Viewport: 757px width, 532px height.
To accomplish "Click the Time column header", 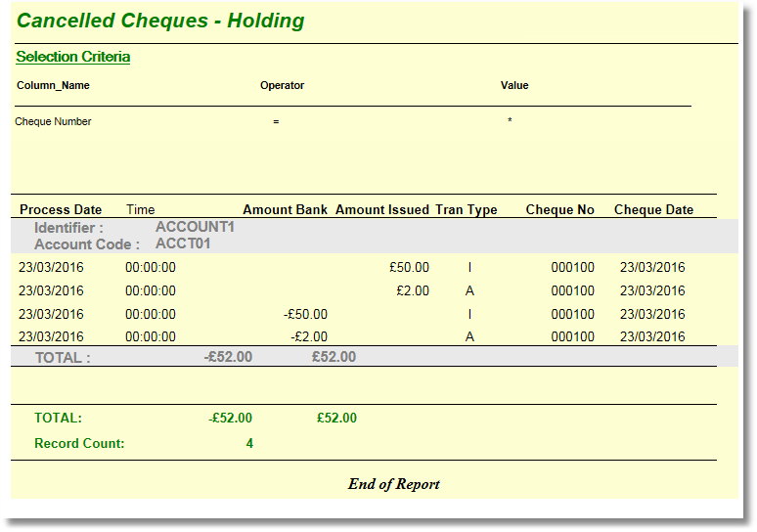I will click(140, 209).
